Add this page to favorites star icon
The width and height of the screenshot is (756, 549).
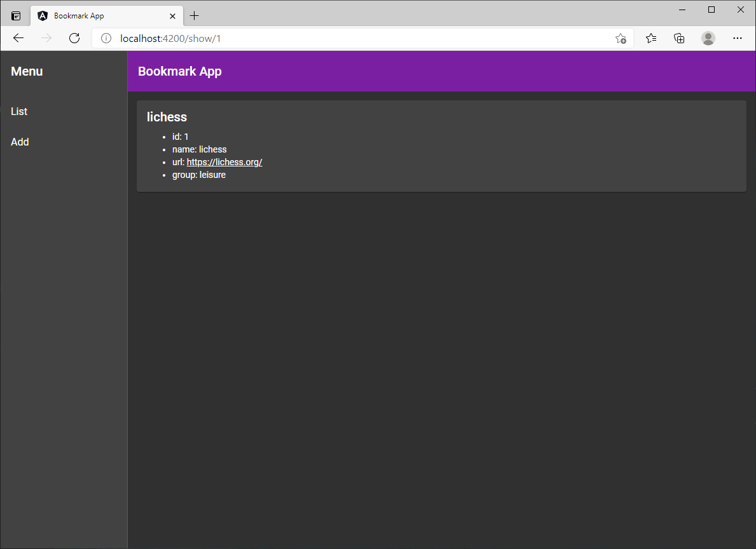tap(621, 39)
